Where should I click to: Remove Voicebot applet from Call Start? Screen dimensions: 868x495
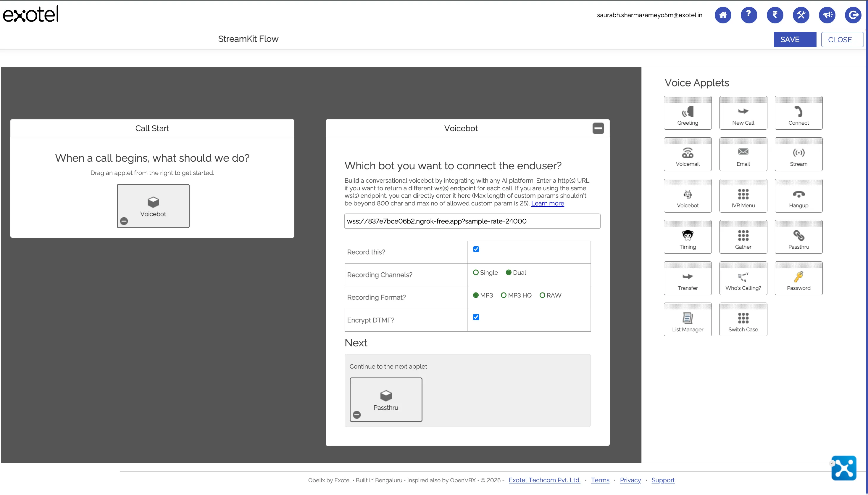tap(124, 221)
